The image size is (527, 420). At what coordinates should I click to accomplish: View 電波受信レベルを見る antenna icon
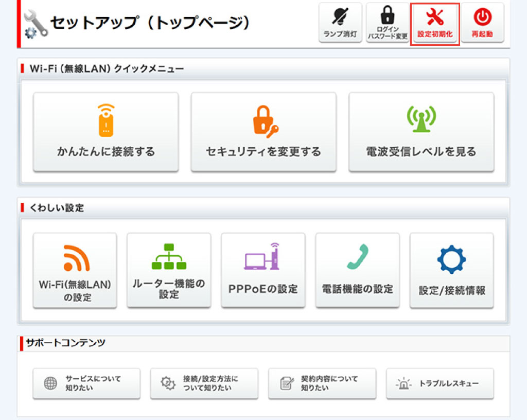pyautogui.click(x=421, y=119)
